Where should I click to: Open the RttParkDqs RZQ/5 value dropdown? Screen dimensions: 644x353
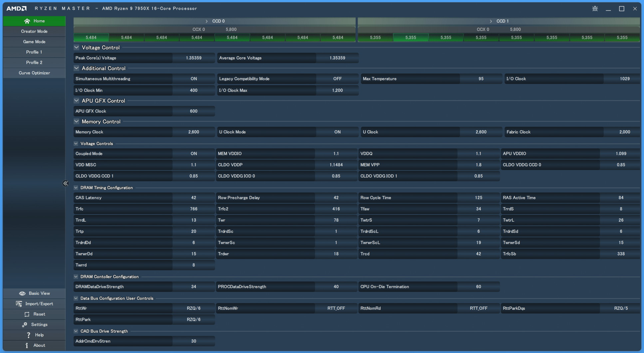coord(620,308)
